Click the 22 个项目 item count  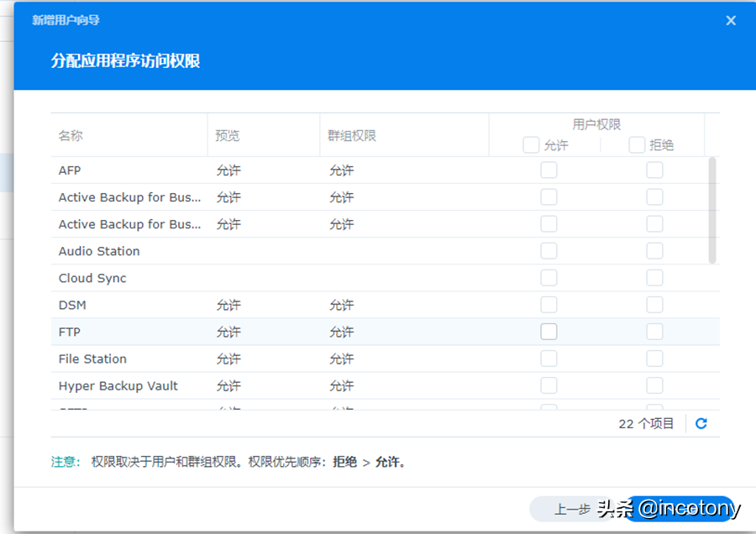point(646,424)
